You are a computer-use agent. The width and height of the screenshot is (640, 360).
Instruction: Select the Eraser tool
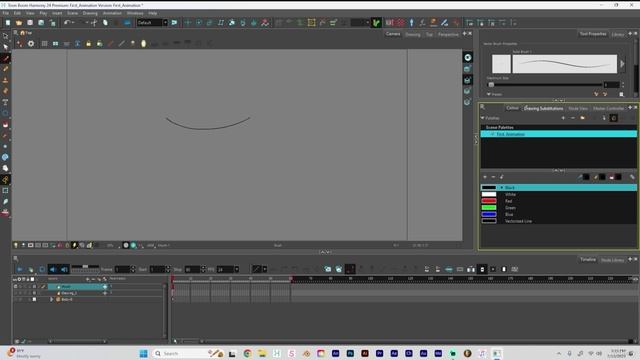(x=5, y=91)
